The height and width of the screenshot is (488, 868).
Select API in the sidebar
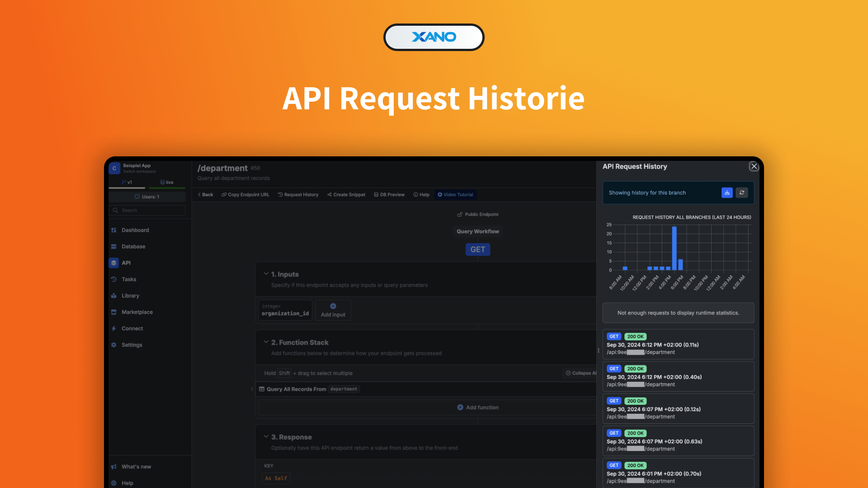click(x=126, y=263)
